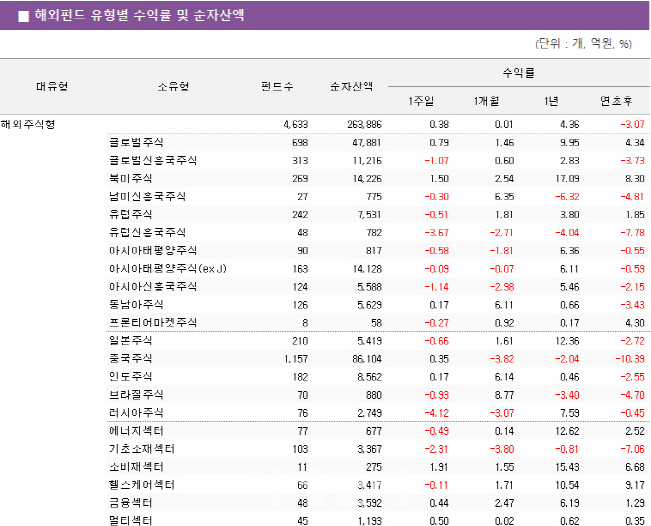The height and width of the screenshot is (526, 651).
Task: Click 중국주식 year-to-date return -10.39
Action: pyautogui.click(x=630, y=359)
